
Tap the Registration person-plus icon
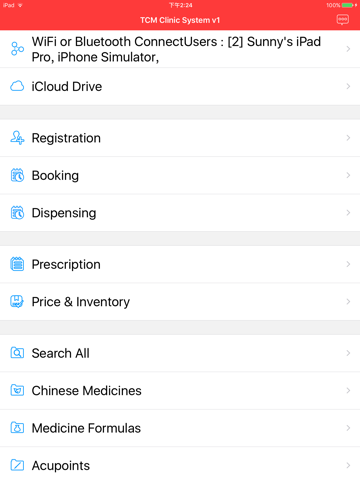click(17, 138)
